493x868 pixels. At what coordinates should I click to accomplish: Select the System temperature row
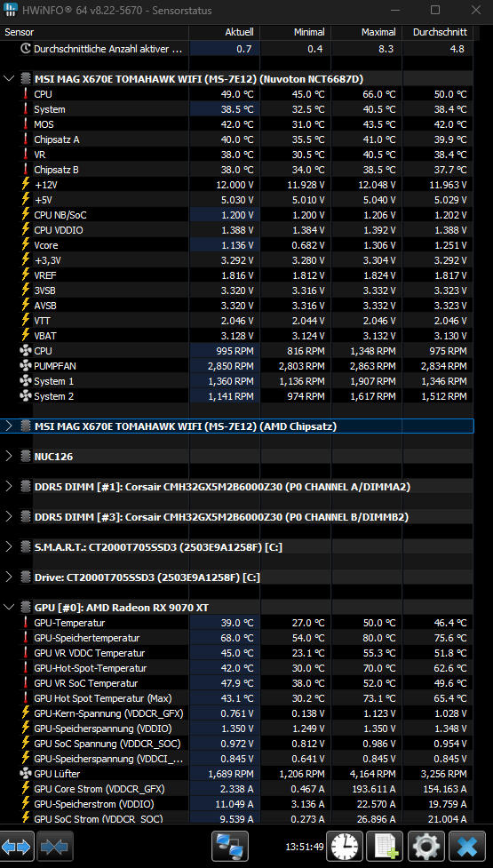[237, 109]
